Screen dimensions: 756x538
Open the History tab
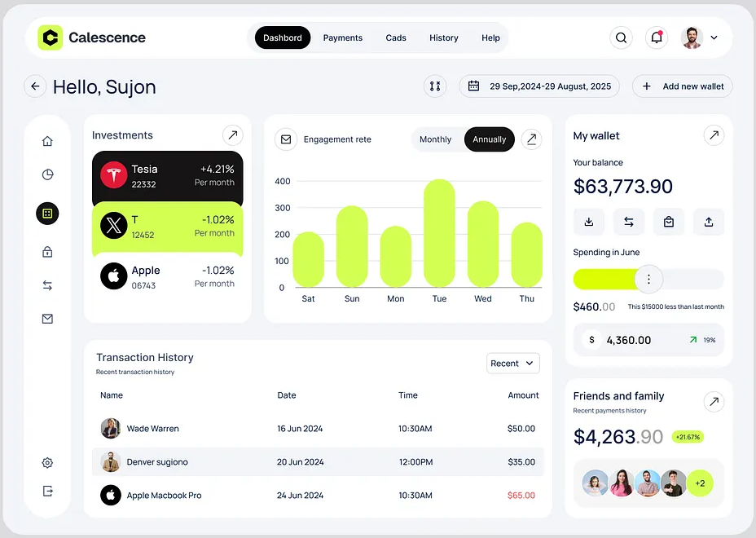(x=444, y=37)
